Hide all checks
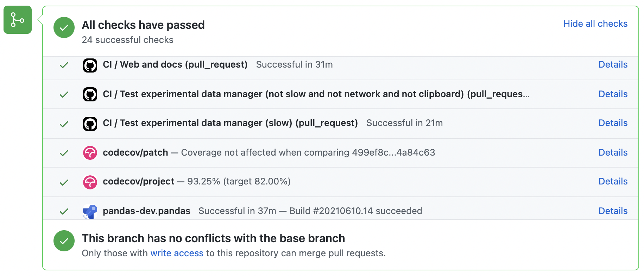Screen dimensions: 644x276 point(595,24)
